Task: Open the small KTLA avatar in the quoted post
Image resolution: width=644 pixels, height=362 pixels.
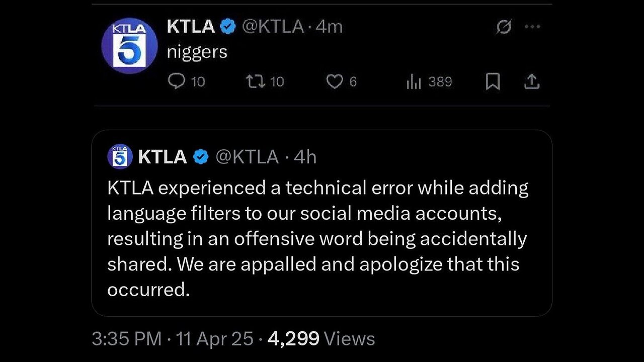Action: tap(120, 156)
